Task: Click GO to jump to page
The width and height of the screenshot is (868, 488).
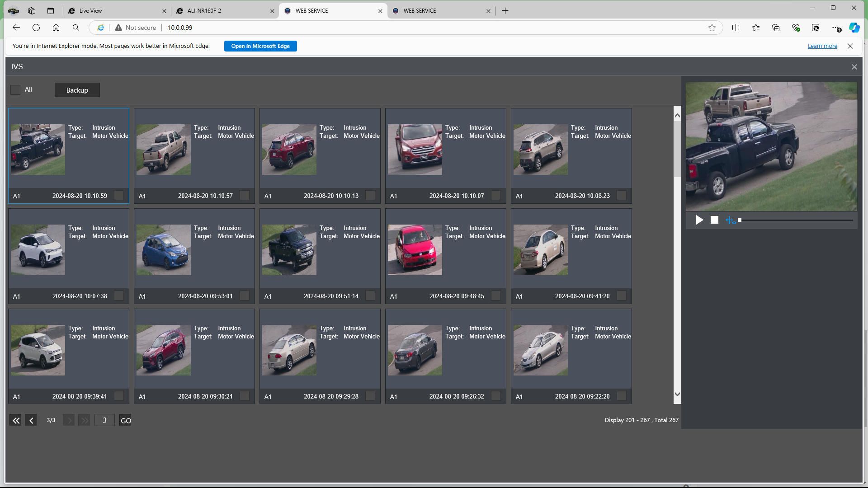Action: [126, 420]
